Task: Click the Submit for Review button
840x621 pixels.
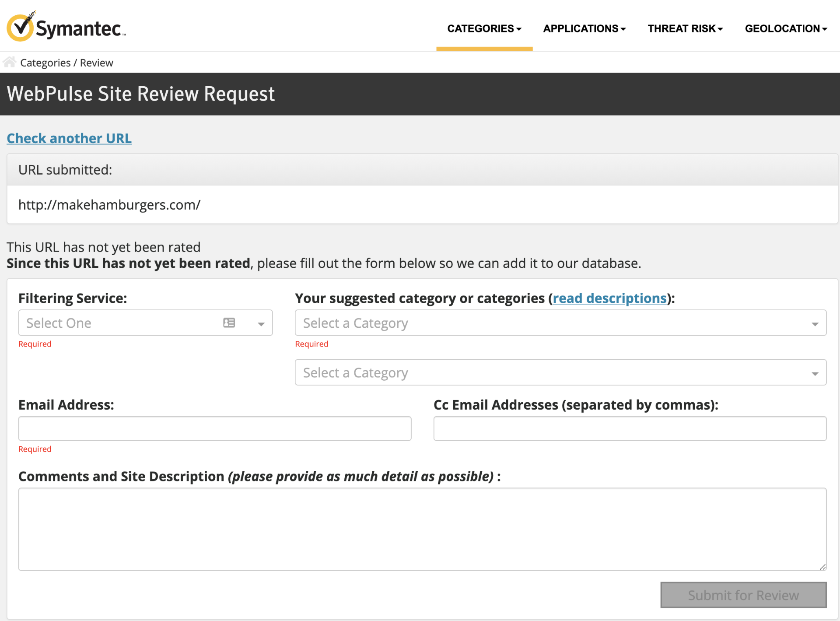Action: 743,595
